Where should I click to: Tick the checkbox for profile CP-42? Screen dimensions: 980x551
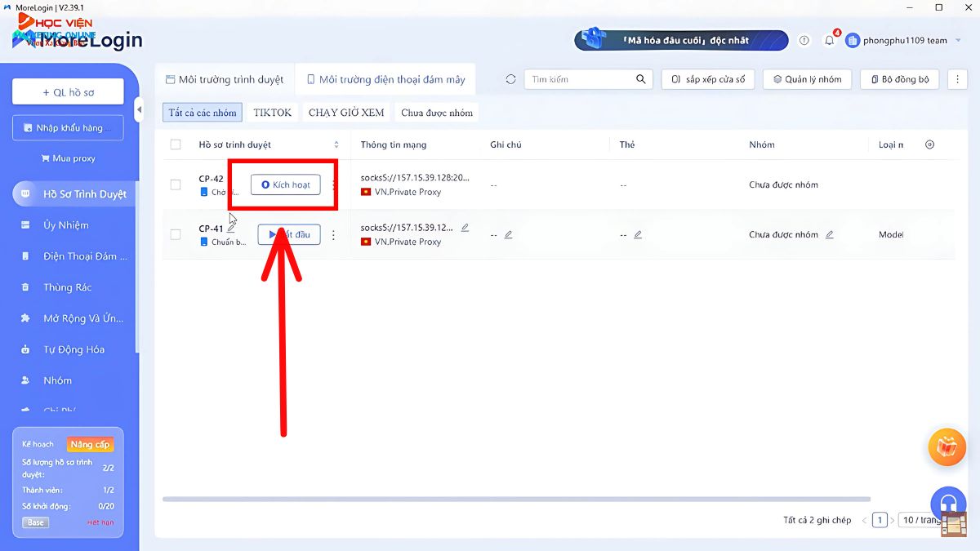176,184
